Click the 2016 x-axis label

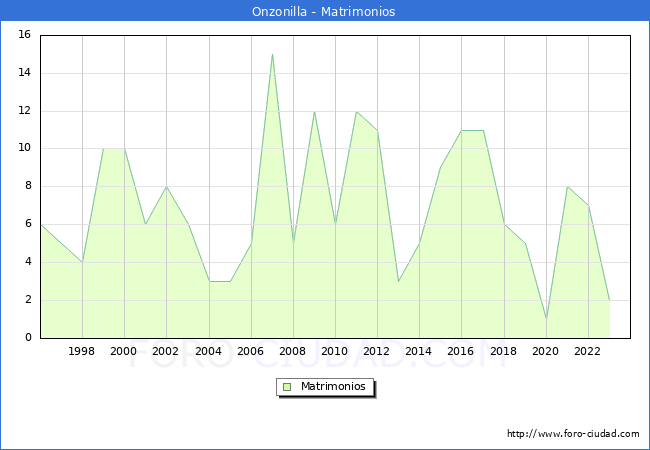(x=461, y=351)
